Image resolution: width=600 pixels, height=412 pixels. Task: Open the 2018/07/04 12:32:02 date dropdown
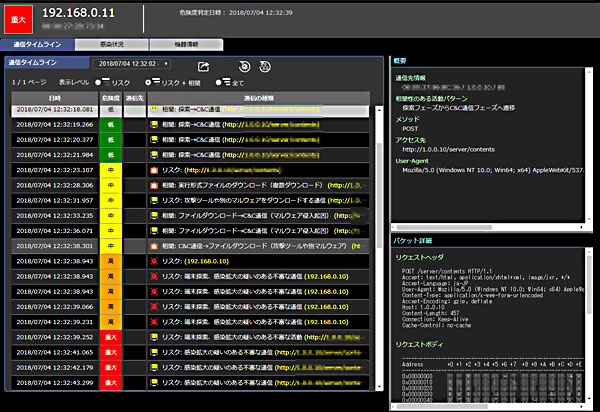[x=131, y=64]
